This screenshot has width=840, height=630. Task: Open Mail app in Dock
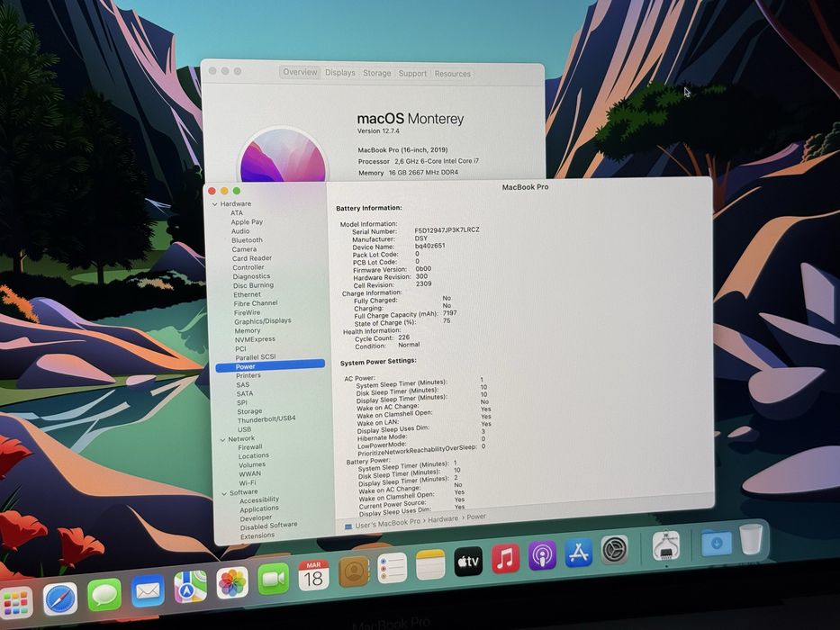(148, 590)
